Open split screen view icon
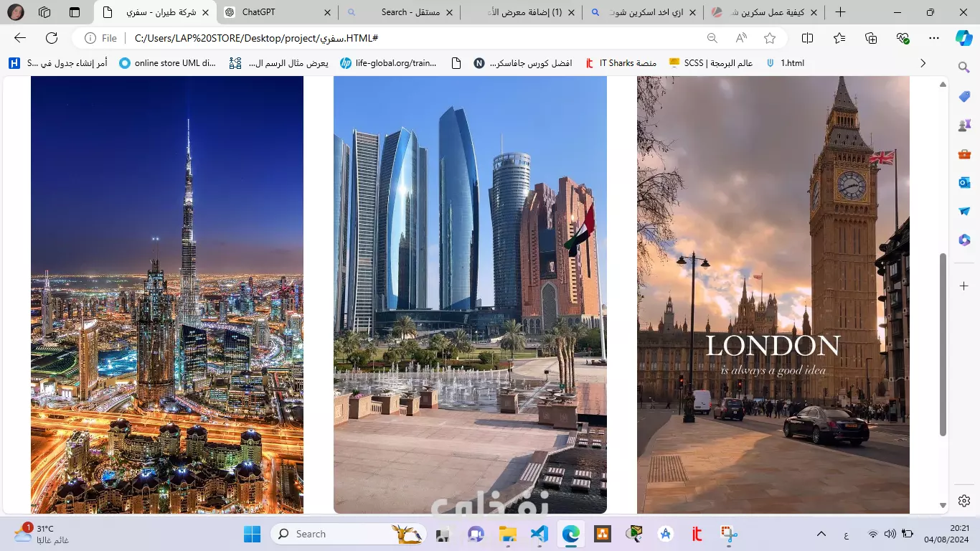Image resolution: width=980 pixels, height=551 pixels. click(807, 38)
